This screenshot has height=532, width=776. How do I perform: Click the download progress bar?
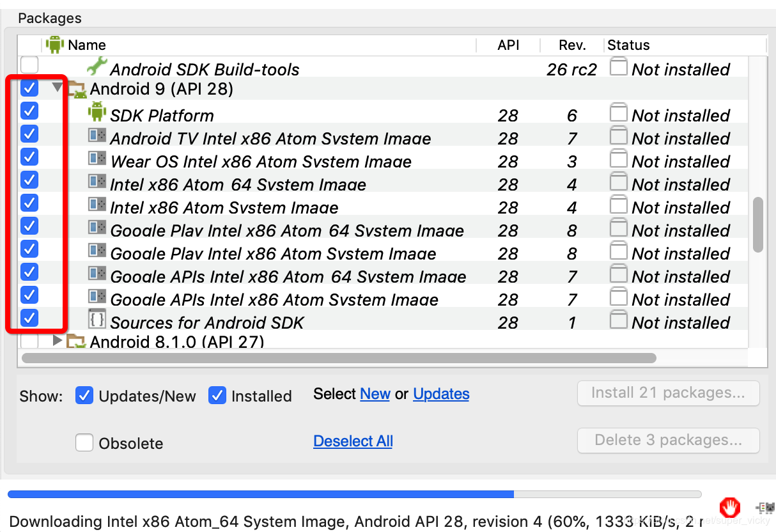(354, 494)
